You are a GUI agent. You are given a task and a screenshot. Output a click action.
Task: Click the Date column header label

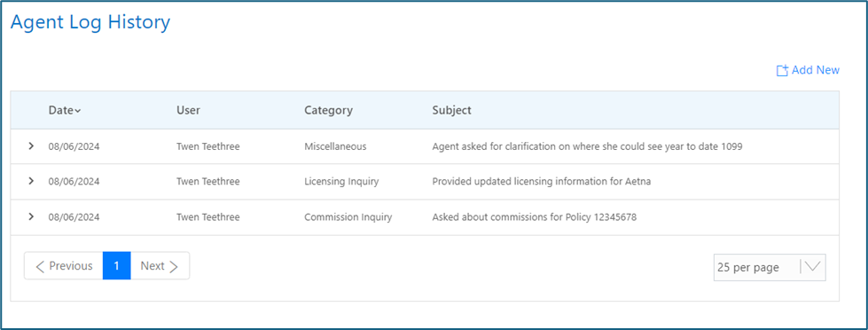(x=60, y=110)
